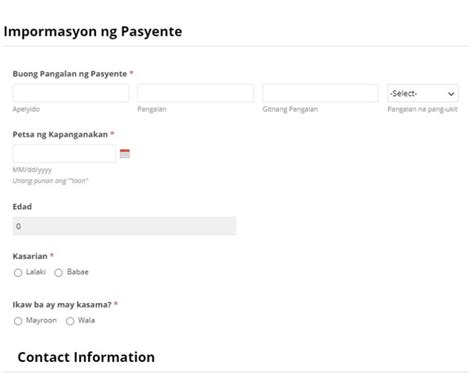The height and width of the screenshot is (376, 474).
Task: Click the Edad label
Action: 22,207
